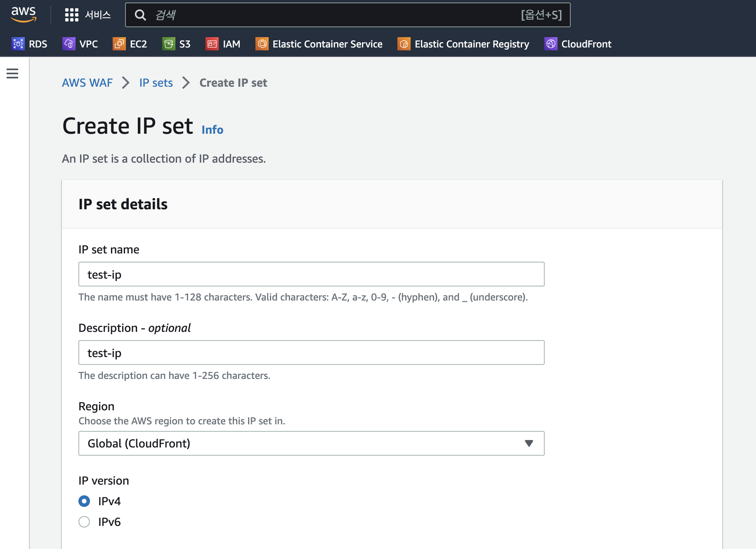The height and width of the screenshot is (549, 756).
Task: Open the VPC service shortcut icon
Action: [69, 44]
